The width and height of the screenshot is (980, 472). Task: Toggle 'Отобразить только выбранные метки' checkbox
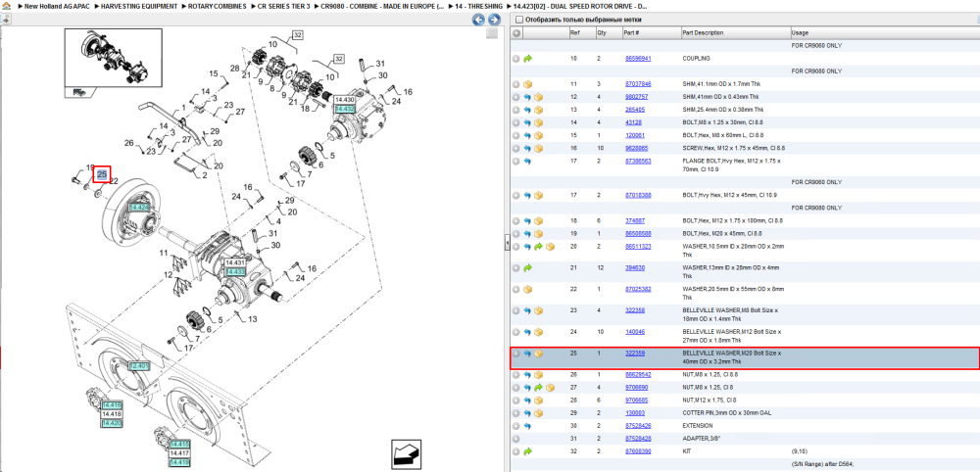(518, 20)
